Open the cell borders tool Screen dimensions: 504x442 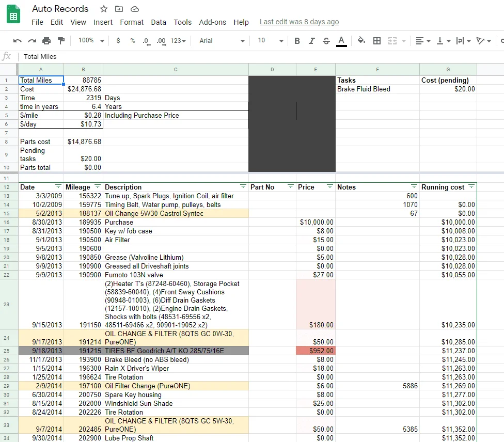(377, 41)
